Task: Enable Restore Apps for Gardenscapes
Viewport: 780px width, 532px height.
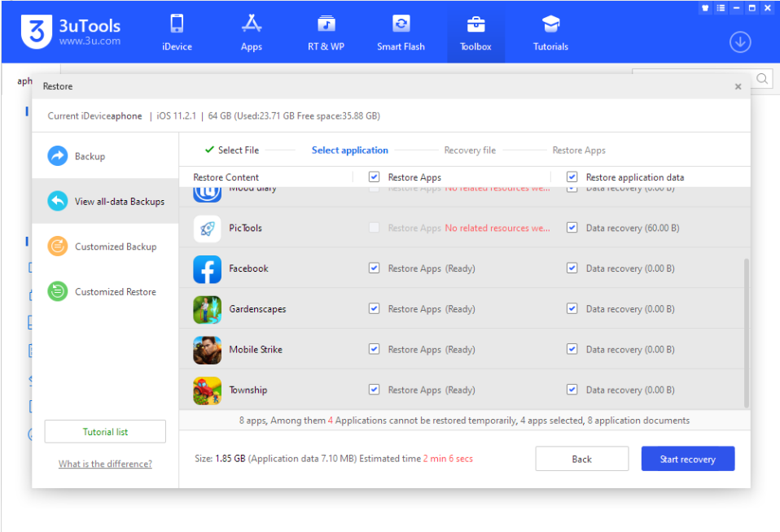Action: click(x=374, y=308)
